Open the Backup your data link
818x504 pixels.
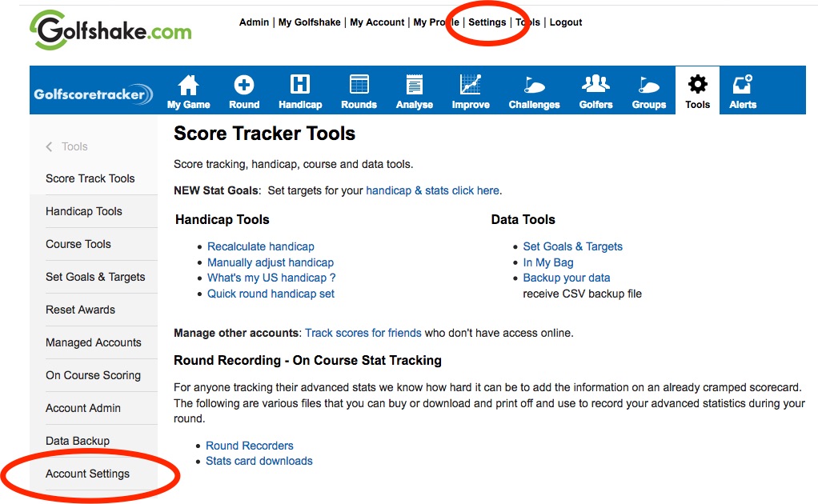pyautogui.click(x=566, y=278)
